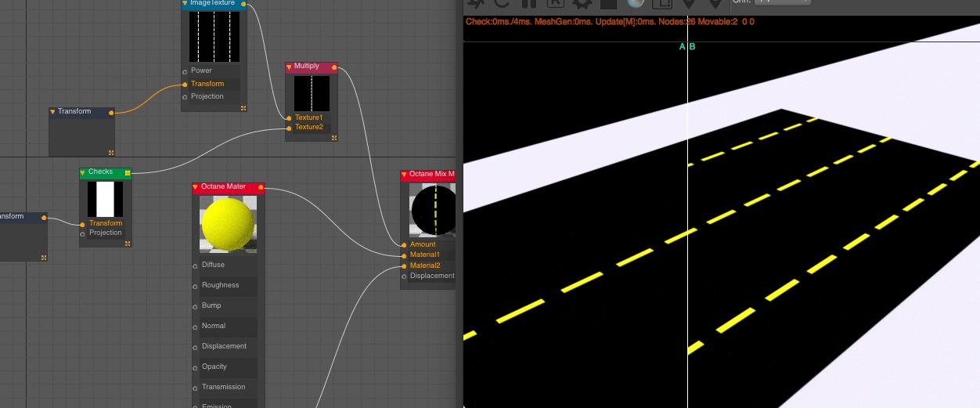Image resolution: width=980 pixels, height=408 pixels.
Task: Click the output port of the Transform node feeding ImageTexture
Action: pos(111,113)
